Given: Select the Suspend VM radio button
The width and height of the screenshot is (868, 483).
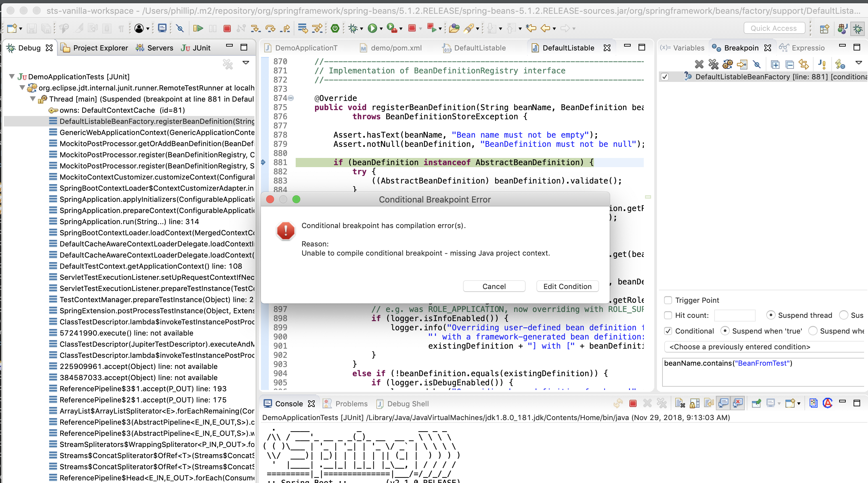Looking at the screenshot, I should 843,315.
